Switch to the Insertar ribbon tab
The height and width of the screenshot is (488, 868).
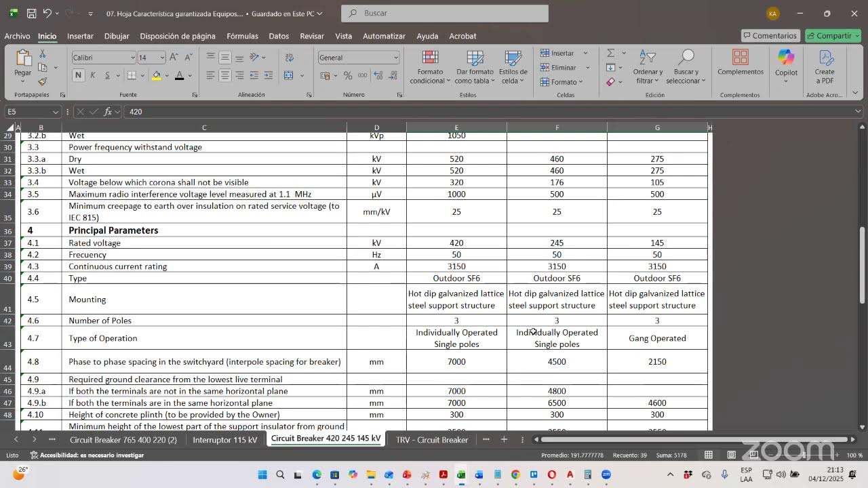pos(80,36)
